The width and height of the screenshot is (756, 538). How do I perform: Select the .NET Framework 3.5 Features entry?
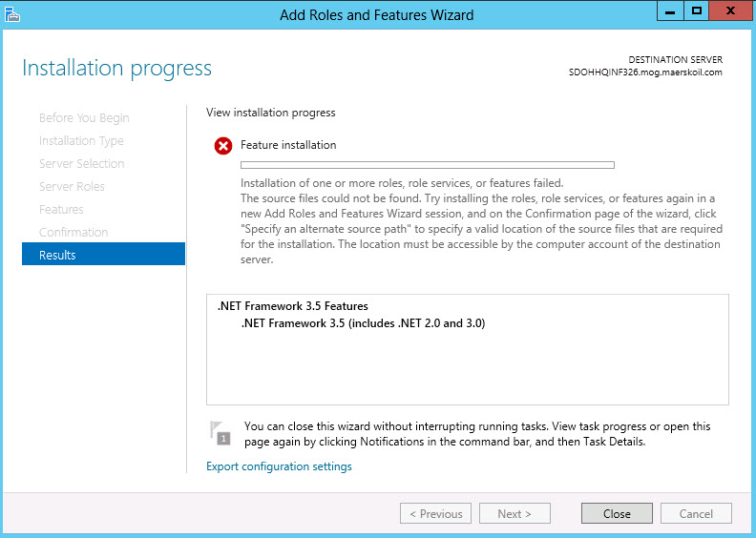(292, 306)
